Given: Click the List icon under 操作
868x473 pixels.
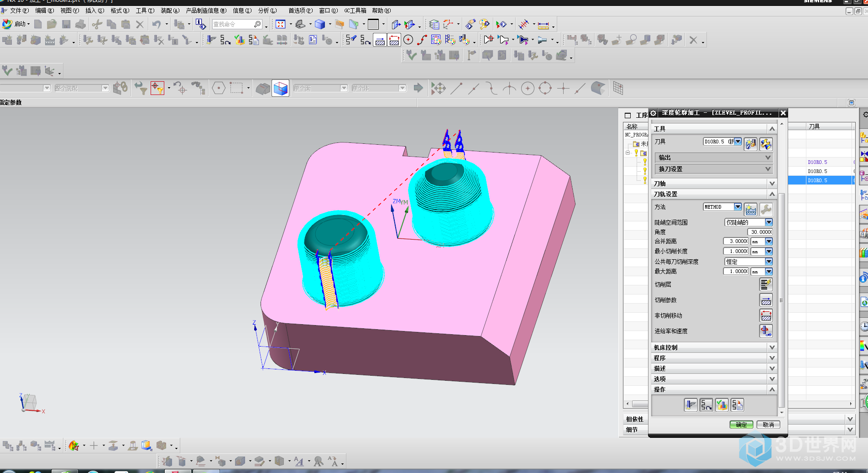Looking at the screenshot, I should tap(737, 405).
